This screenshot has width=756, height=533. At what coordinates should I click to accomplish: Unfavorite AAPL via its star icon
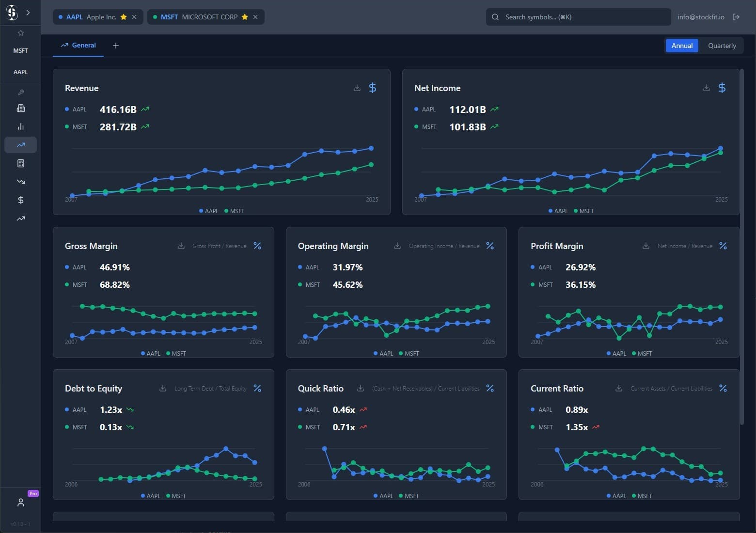pyautogui.click(x=124, y=16)
